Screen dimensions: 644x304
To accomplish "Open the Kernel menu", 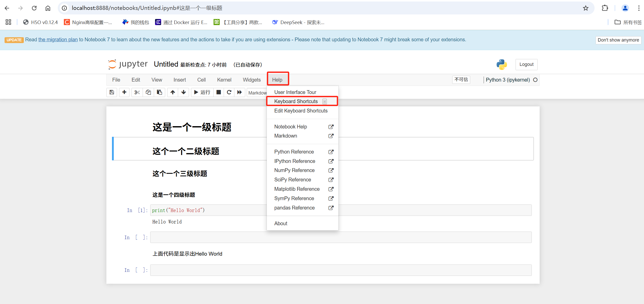I will pyautogui.click(x=224, y=80).
